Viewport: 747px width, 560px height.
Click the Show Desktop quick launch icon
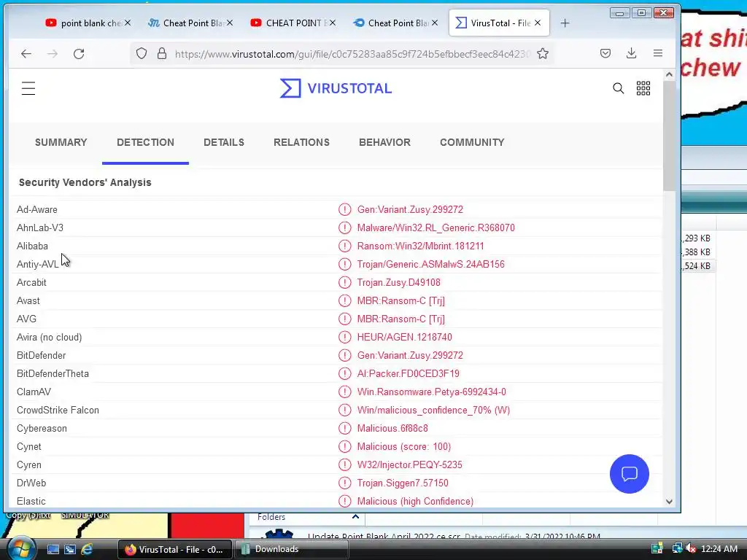tap(53, 549)
